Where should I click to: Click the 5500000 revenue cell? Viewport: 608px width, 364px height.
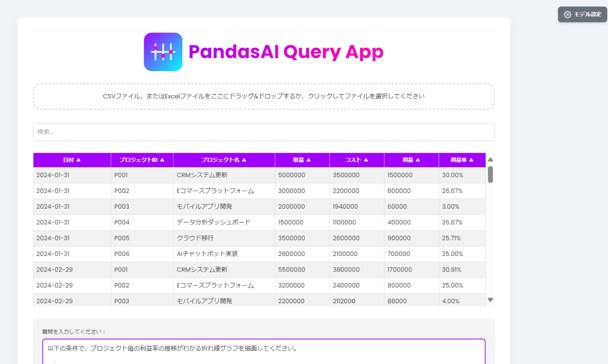(302, 269)
